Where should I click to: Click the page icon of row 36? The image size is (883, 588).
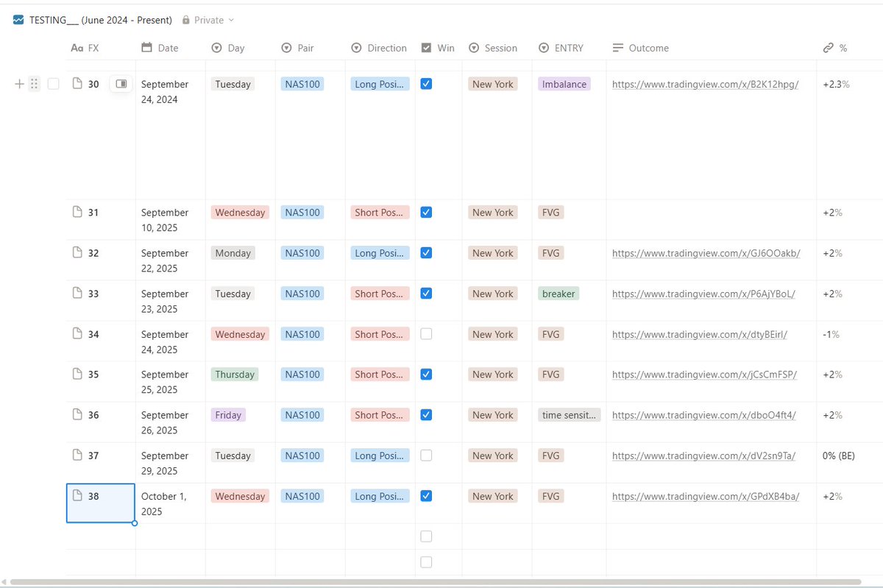77,414
